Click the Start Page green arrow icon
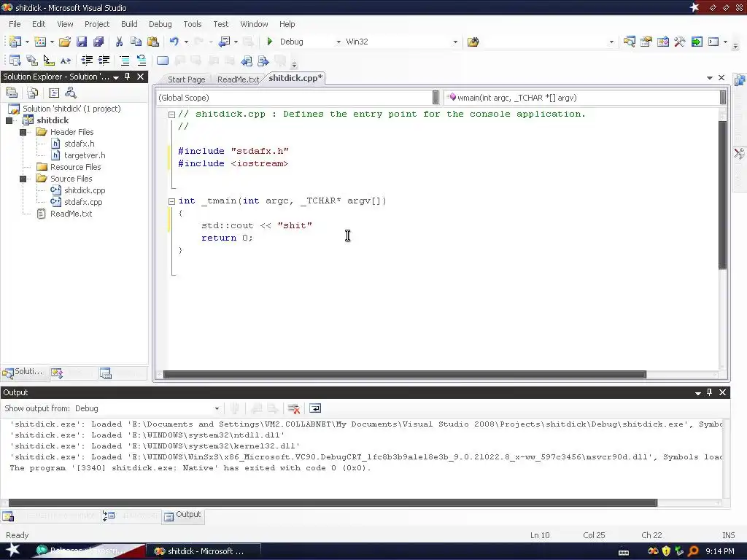This screenshot has width=747, height=560. (x=697, y=42)
